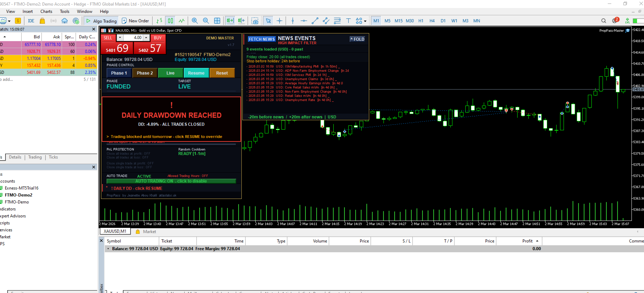Toggle Allowed Trading Hours setting
644x293 pixels.
[x=188, y=176]
